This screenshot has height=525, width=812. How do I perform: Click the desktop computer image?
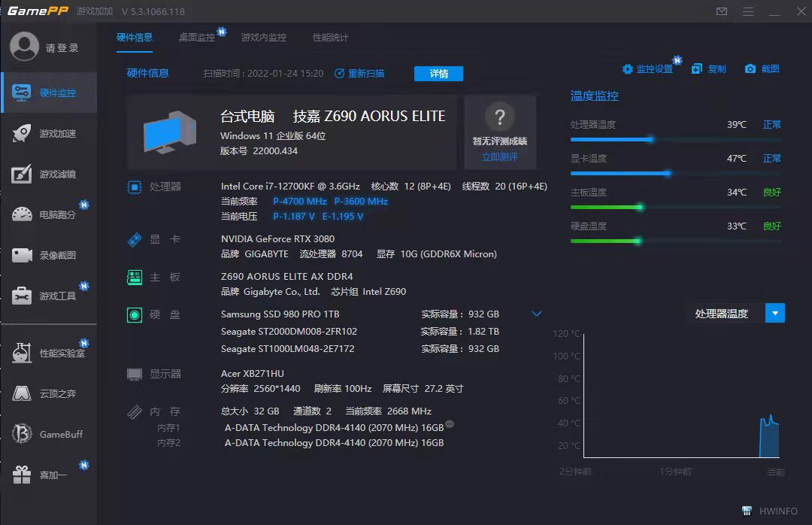point(169,132)
